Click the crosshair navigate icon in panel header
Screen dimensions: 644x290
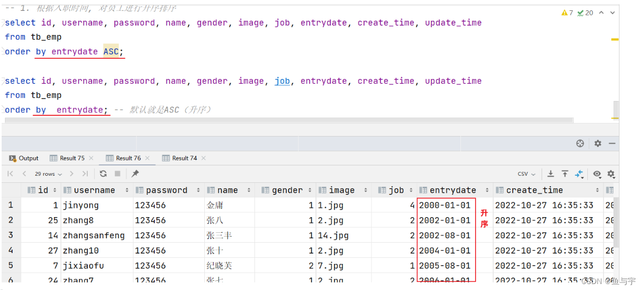(580, 143)
